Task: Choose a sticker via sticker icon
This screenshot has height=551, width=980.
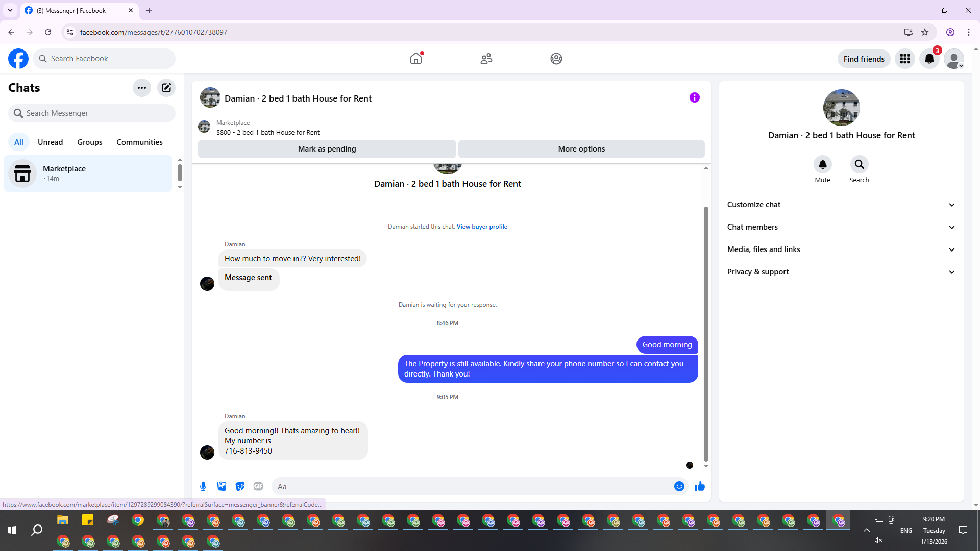Action: tap(240, 486)
